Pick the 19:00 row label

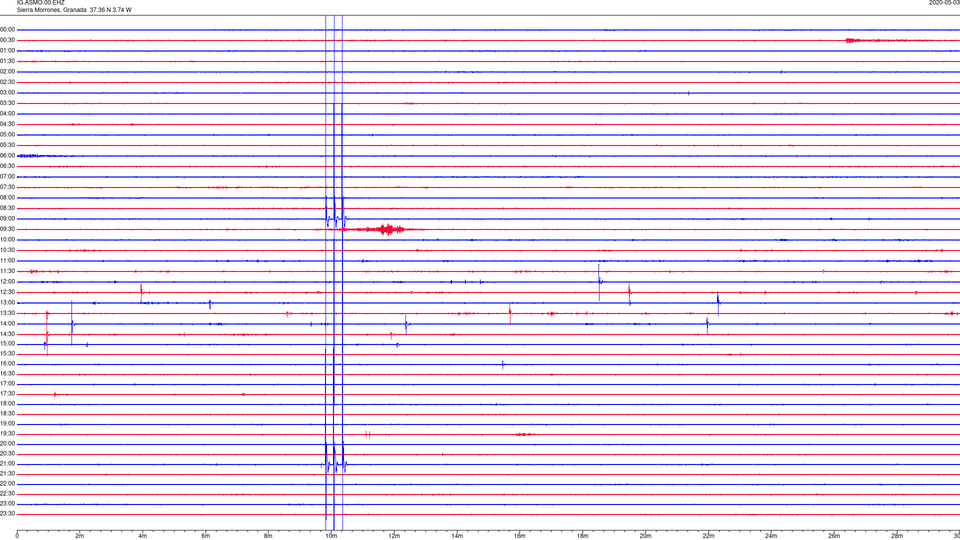pos(8,424)
